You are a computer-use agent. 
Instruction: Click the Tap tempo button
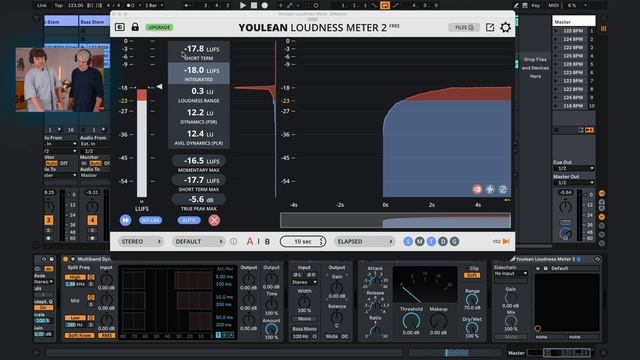tap(59, 5)
